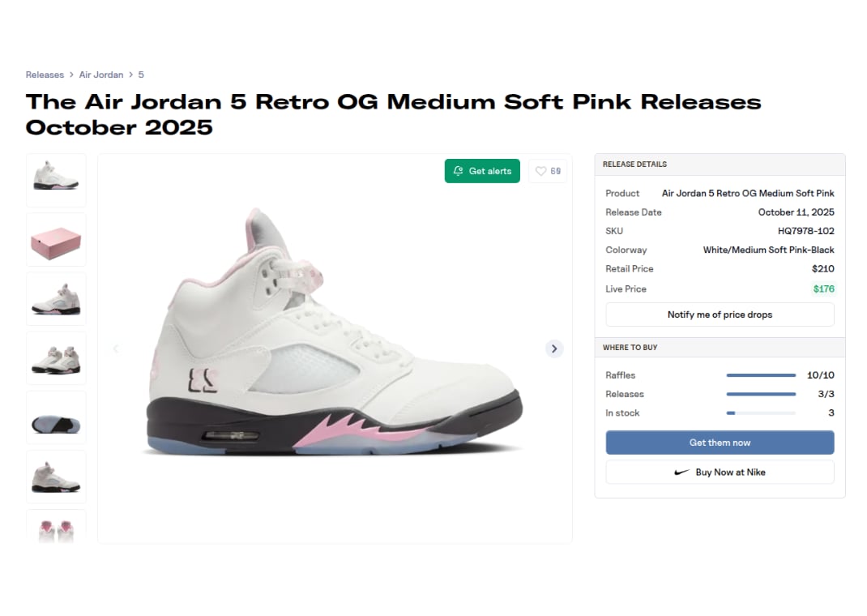Click the bell Get alerts button

(x=482, y=171)
